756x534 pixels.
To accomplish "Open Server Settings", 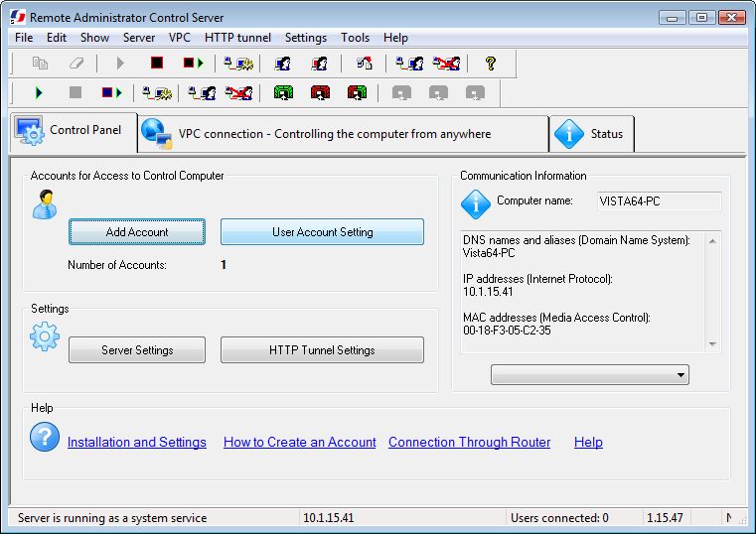I will tap(137, 349).
